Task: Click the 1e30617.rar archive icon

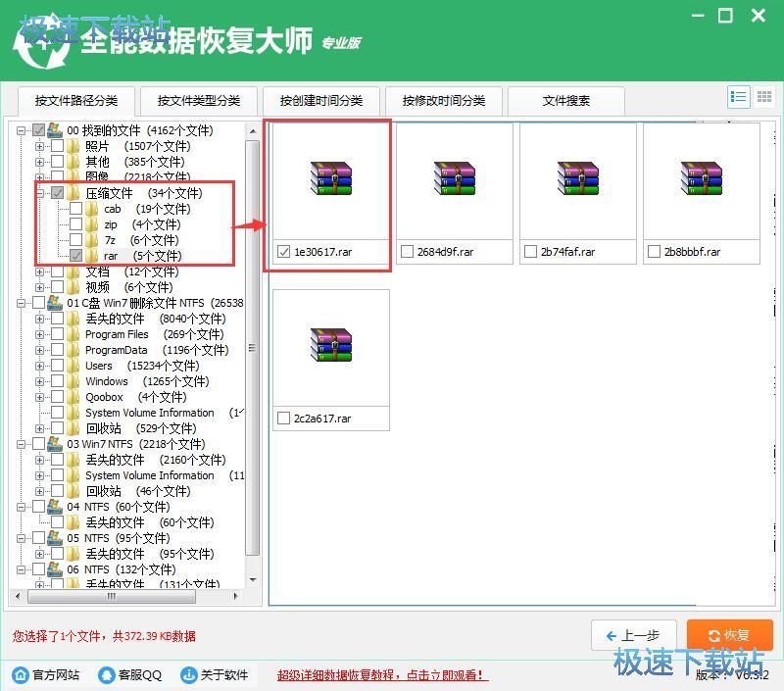Action: [331, 178]
